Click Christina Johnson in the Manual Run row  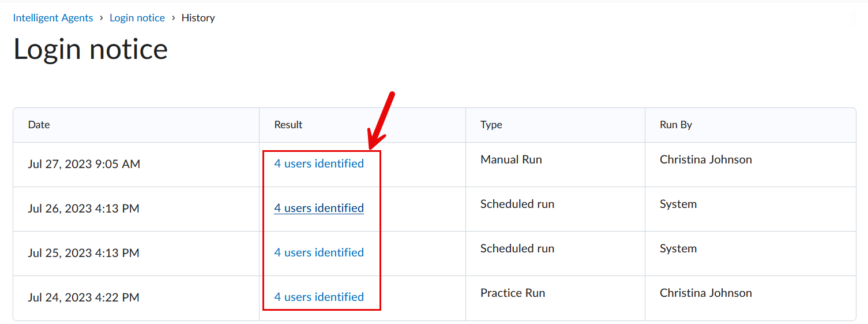coord(706,159)
